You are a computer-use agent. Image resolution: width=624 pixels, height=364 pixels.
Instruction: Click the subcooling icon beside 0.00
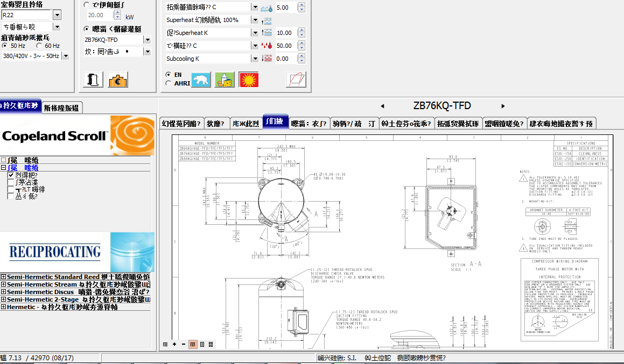pos(267,59)
